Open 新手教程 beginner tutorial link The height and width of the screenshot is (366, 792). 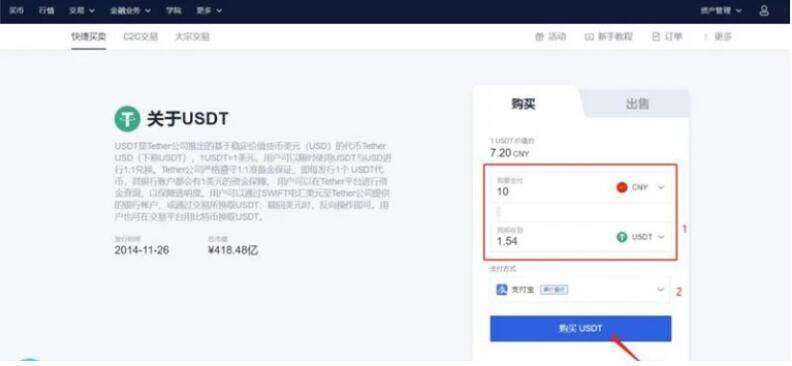coord(608,36)
